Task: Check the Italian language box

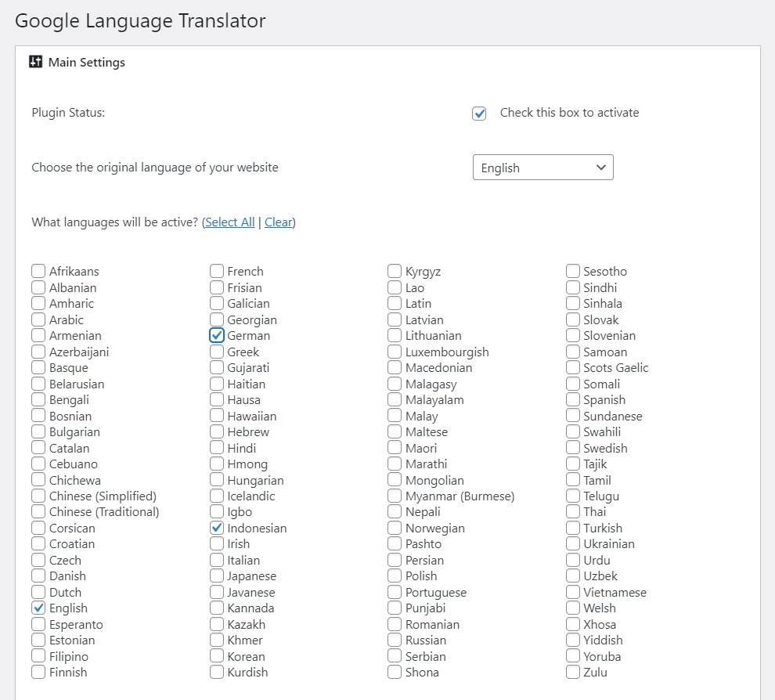Action: tap(217, 560)
